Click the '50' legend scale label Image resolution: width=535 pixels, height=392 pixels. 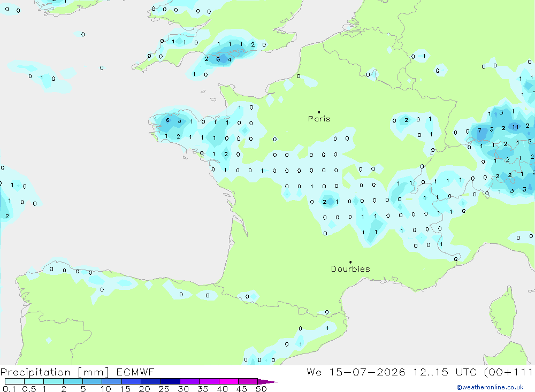tap(261, 389)
